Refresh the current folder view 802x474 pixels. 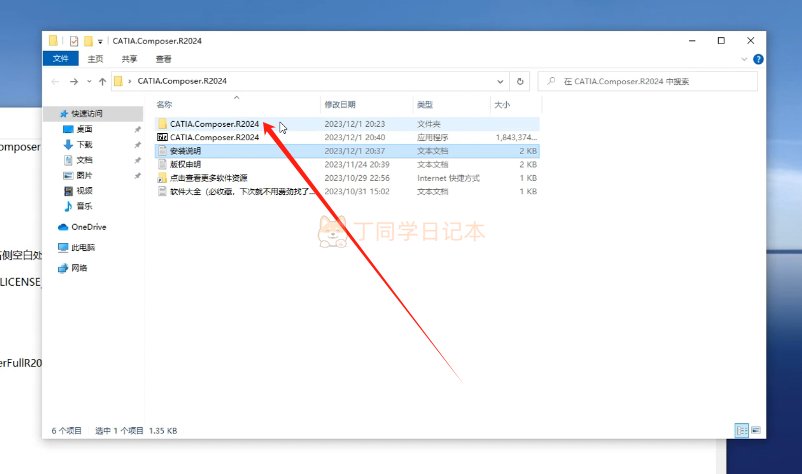[520, 81]
